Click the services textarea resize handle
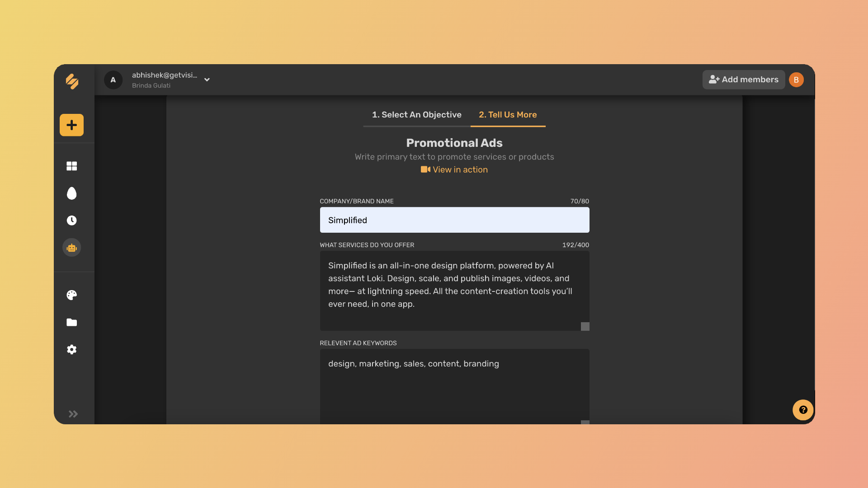Viewport: 868px width, 488px height. point(585,326)
